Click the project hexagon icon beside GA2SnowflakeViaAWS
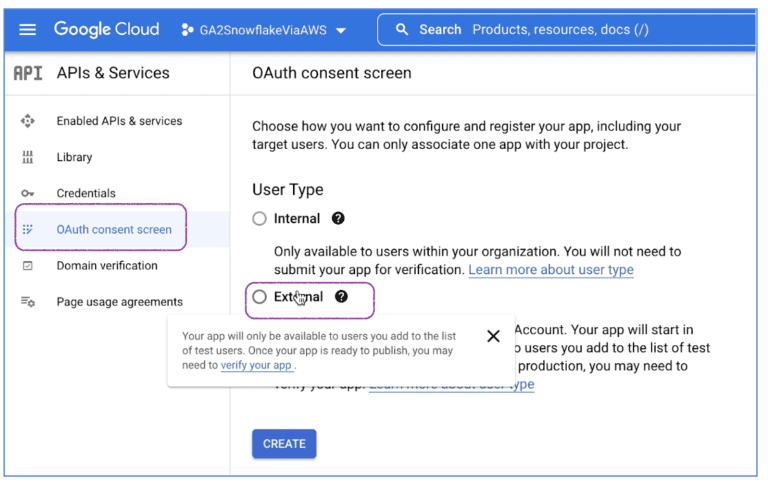Viewport: 768px width, 485px height. pyautogui.click(x=187, y=30)
